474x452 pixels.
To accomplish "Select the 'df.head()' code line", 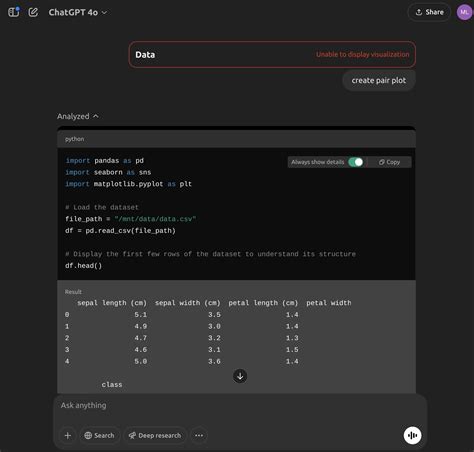I will tap(84, 266).
